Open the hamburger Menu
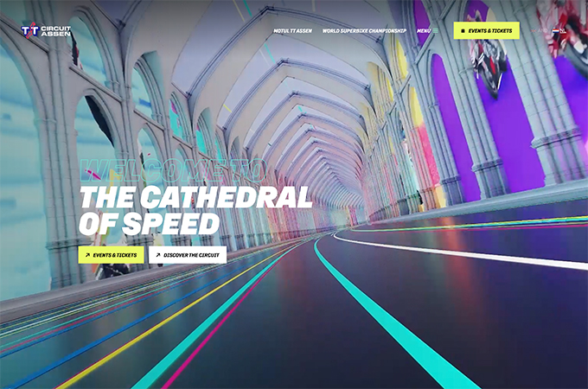 427,31
